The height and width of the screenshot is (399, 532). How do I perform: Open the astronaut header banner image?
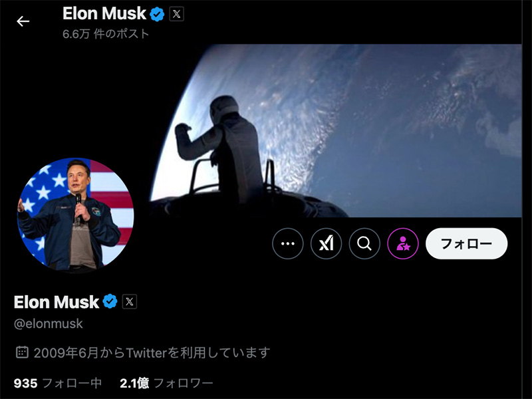[x=335, y=130]
